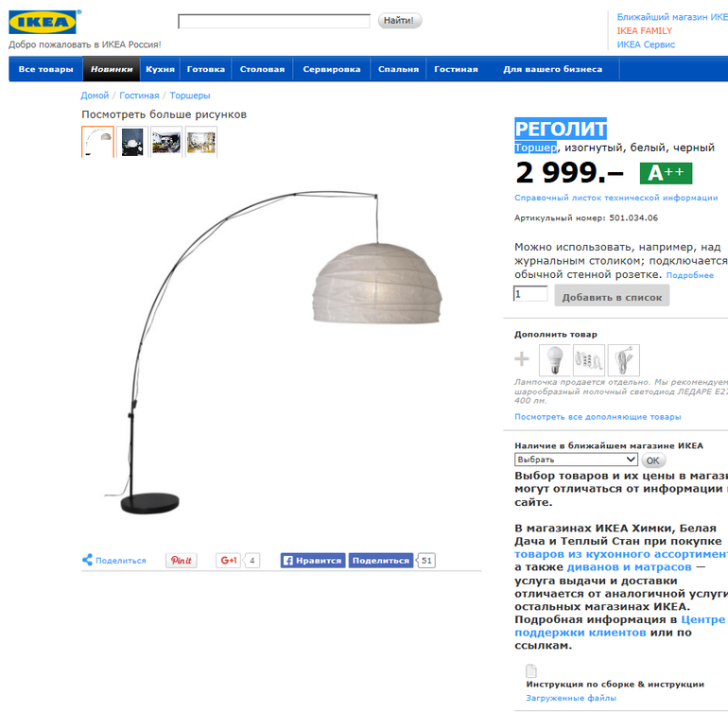Viewport: 728px width, 712px height.
Task: Open the Гостиная navigation tab
Action: tap(456, 69)
